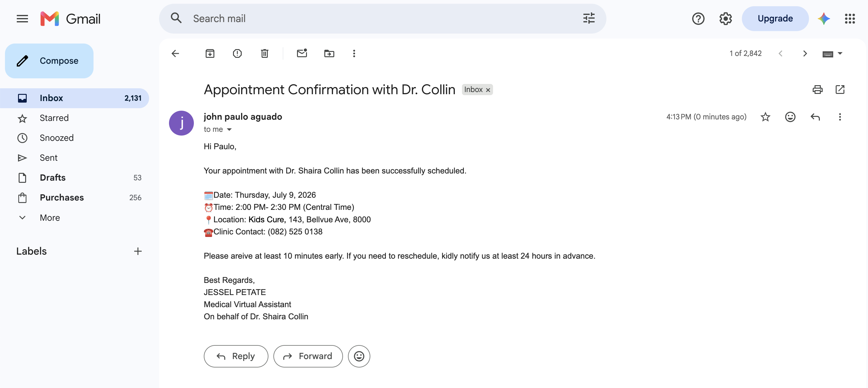Open the email in a new window
This screenshot has height=388, width=868.
pyautogui.click(x=840, y=89)
